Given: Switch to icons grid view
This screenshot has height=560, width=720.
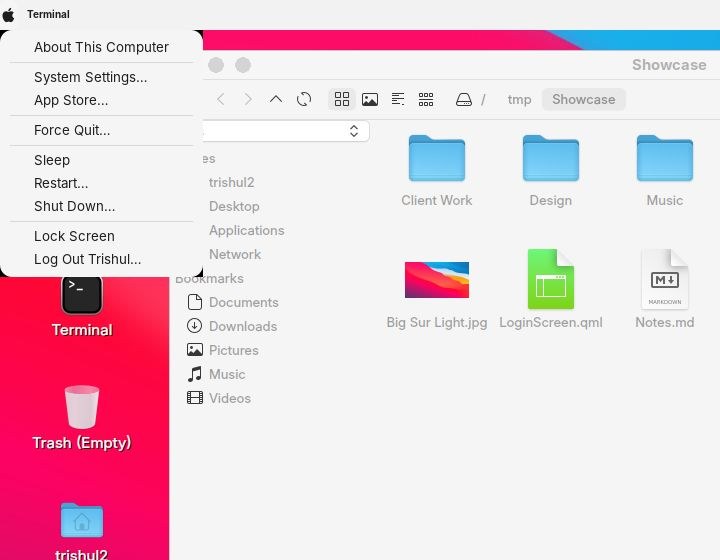Looking at the screenshot, I should [x=342, y=99].
